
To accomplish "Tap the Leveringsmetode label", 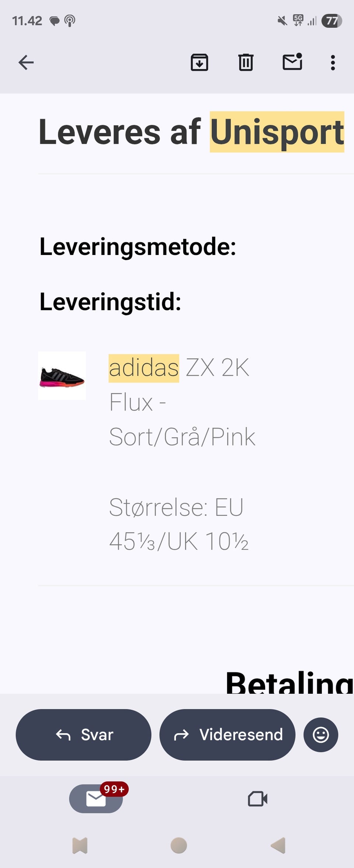I will [x=138, y=246].
